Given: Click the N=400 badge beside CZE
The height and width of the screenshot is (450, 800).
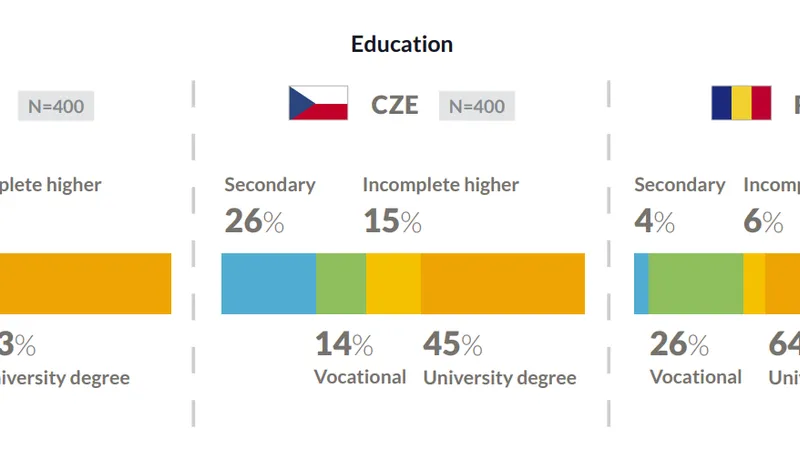Looking at the screenshot, I should [477, 106].
